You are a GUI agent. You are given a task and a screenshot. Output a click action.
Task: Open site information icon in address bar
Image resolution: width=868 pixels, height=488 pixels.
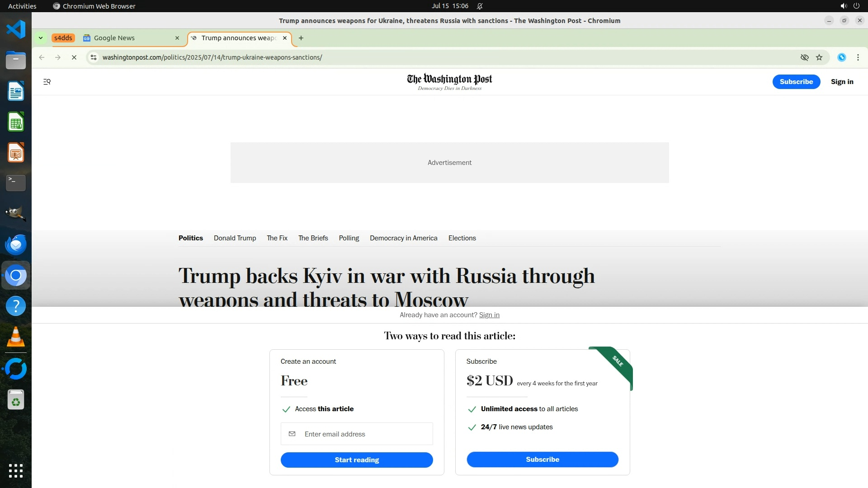coord(94,57)
